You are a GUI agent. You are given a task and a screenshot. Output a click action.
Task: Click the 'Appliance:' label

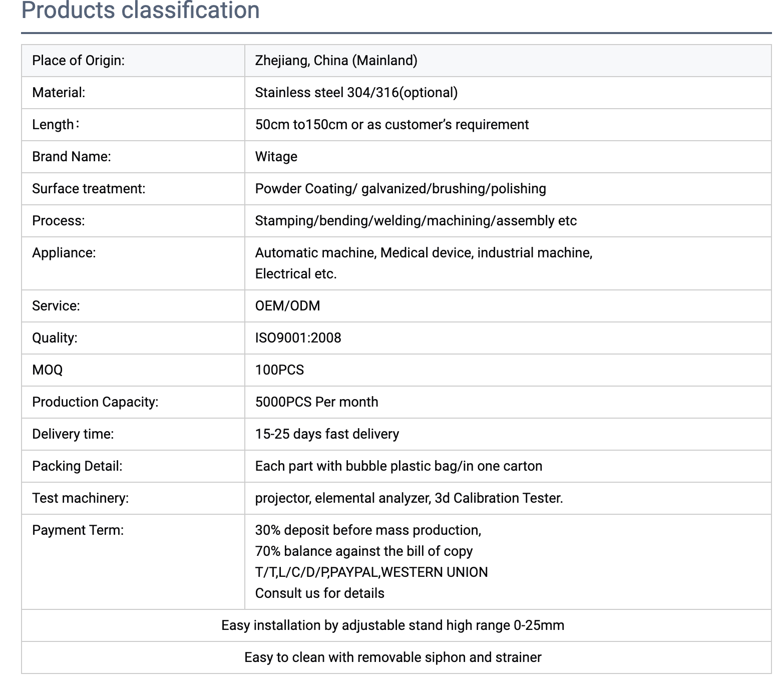tap(64, 253)
